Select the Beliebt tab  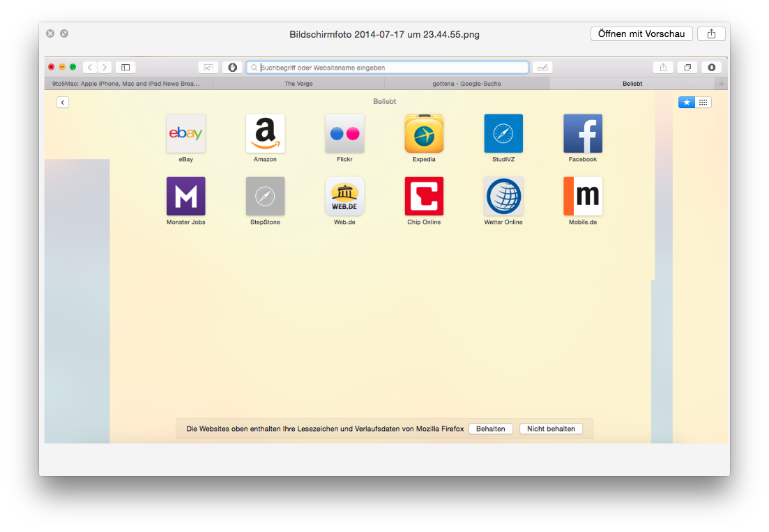click(632, 84)
